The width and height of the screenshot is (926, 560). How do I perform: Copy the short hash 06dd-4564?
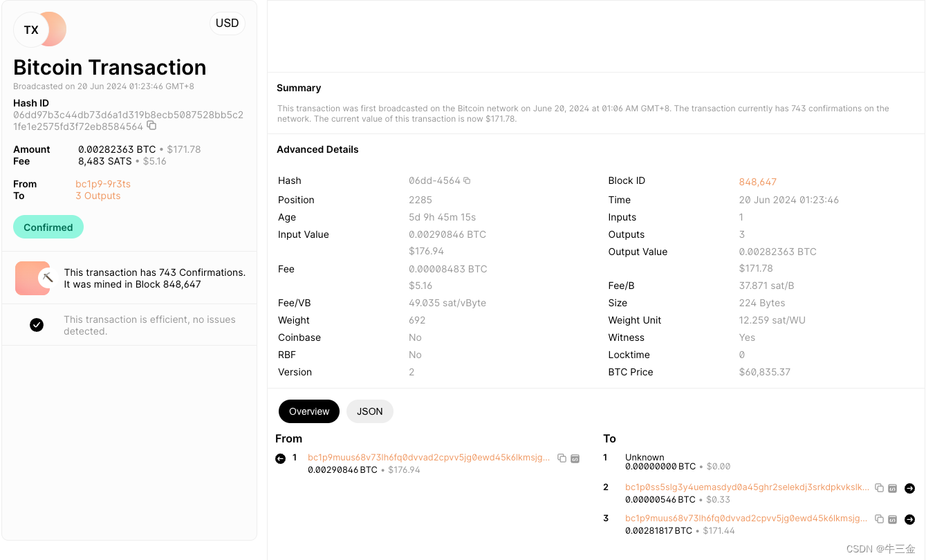467,180
